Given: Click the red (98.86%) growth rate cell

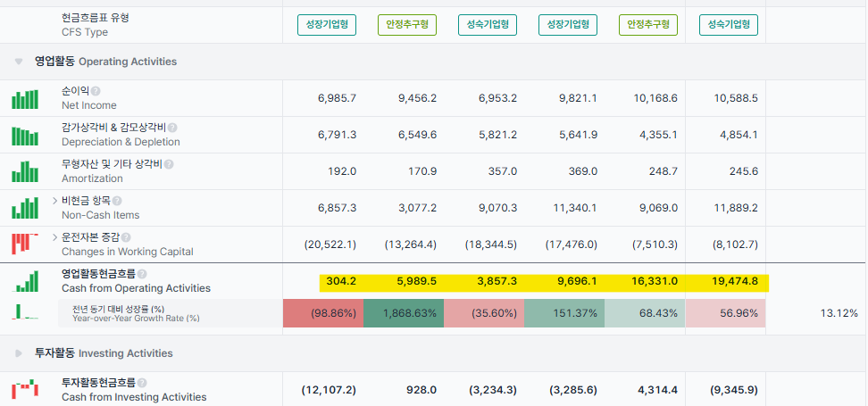Looking at the screenshot, I should tap(323, 313).
